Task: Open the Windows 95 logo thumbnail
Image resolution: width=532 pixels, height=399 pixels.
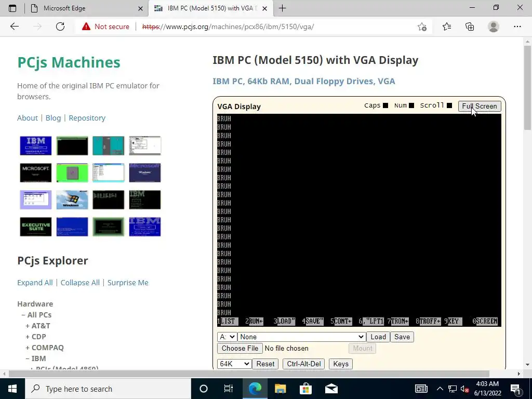Action: pyautogui.click(x=72, y=199)
